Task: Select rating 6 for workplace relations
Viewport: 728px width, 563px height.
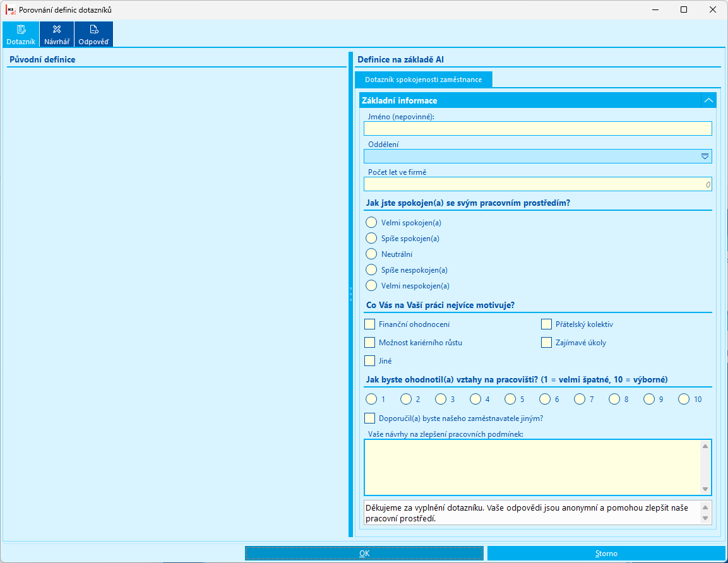Action: (545, 399)
